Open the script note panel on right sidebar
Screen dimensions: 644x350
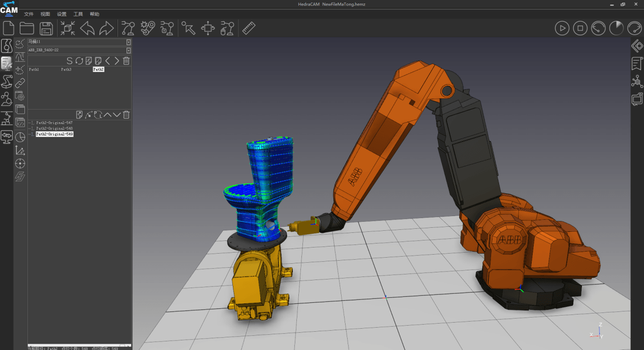tap(637, 63)
